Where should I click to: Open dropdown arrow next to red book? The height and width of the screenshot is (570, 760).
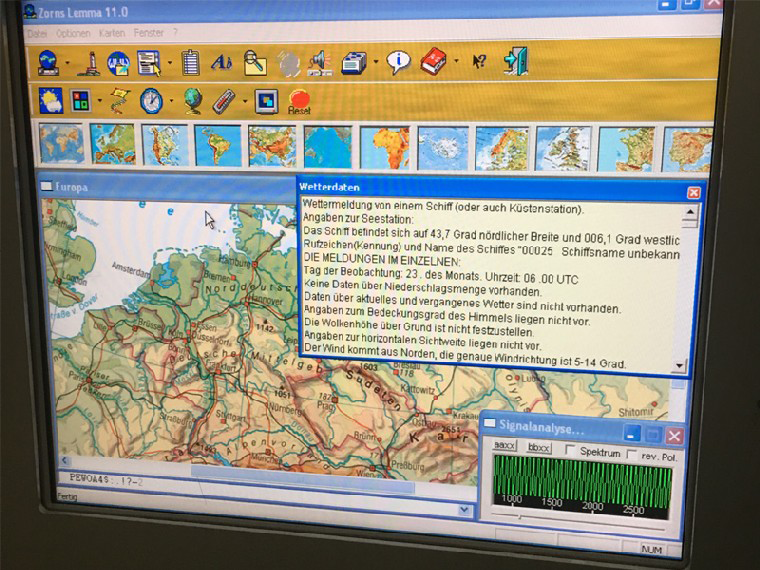tap(456, 63)
